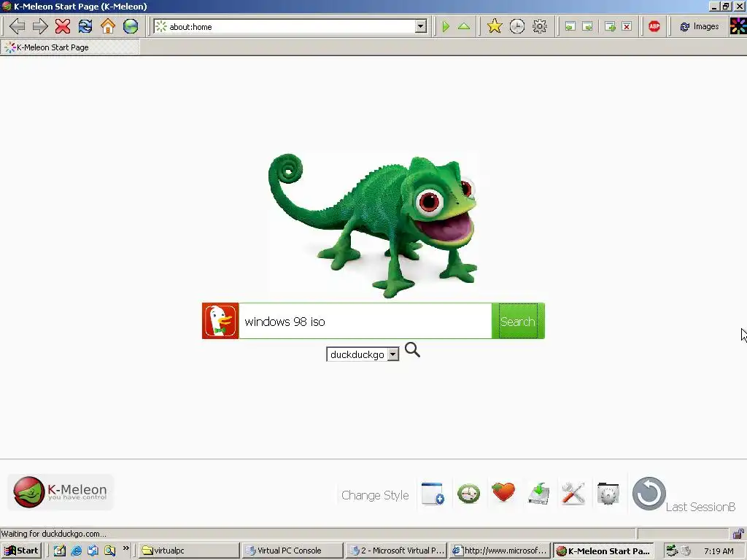Open the Home page icon
Image resolution: width=747 pixels, height=560 pixels.
(108, 26)
